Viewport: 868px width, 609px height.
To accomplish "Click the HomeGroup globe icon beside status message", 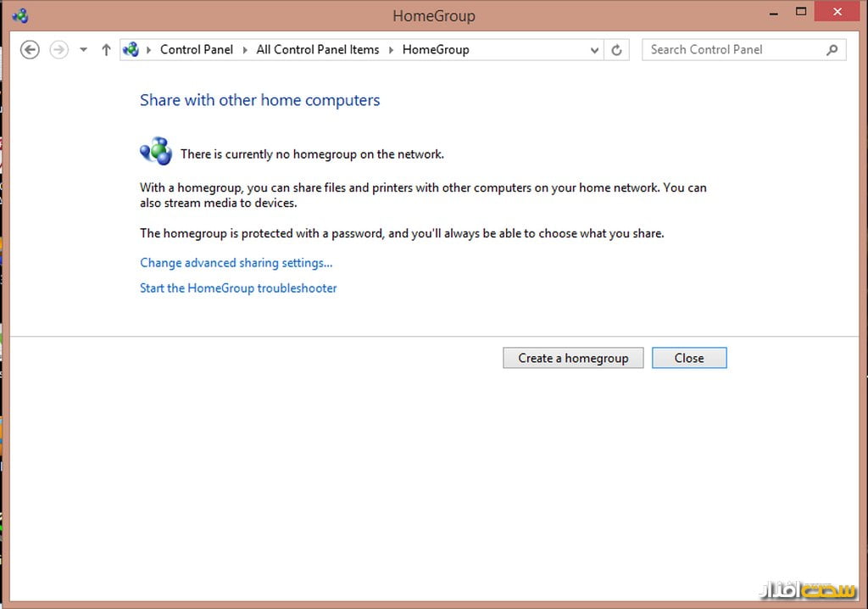I will [x=156, y=152].
